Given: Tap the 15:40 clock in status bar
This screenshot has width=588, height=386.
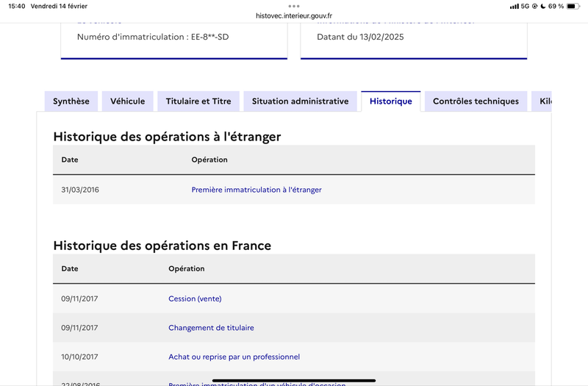Looking at the screenshot, I should (16, 6).
